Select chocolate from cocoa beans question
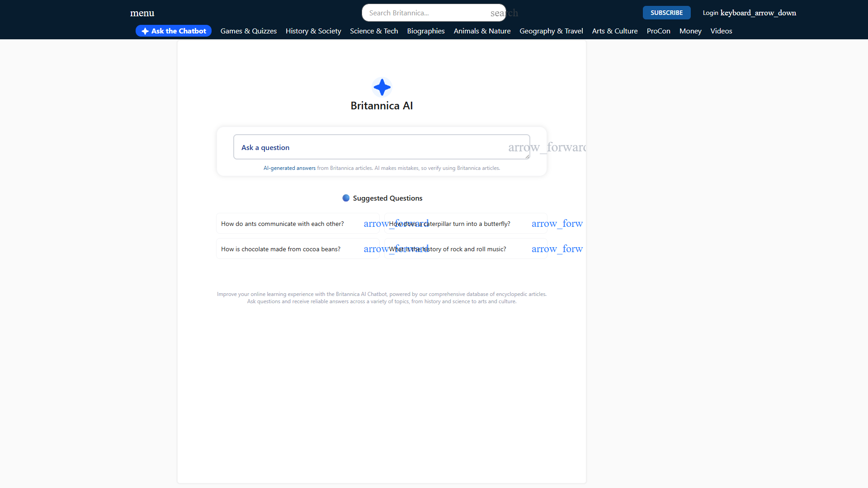 [297, 249]
